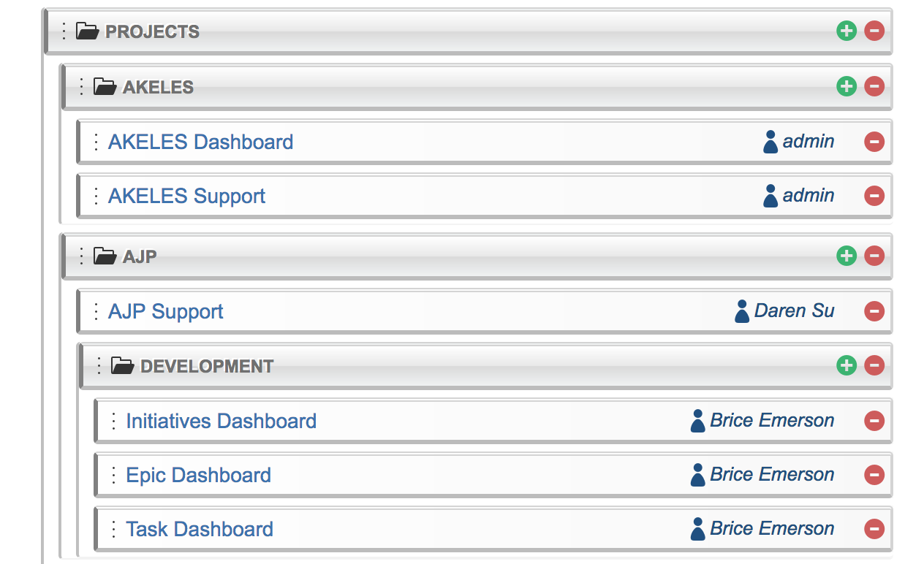Open the AKELES Support link
The height and width of the screenshot is (564, 924).
186,196
